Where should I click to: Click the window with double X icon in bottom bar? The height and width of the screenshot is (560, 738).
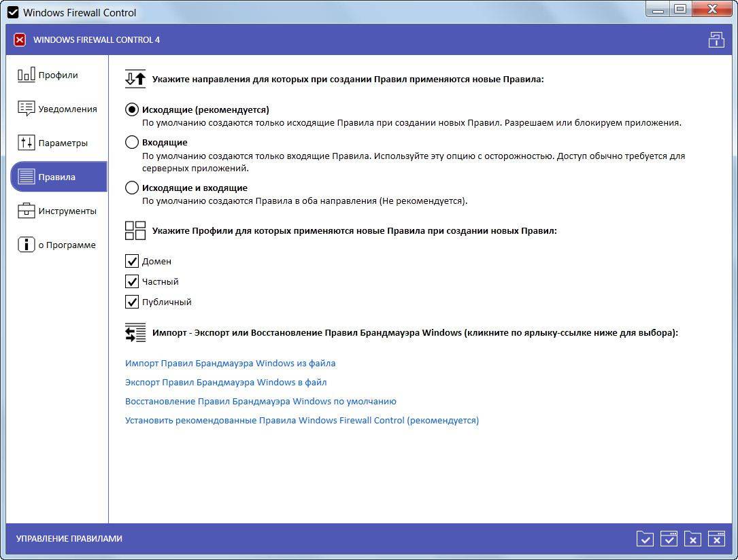coord(717,539)
